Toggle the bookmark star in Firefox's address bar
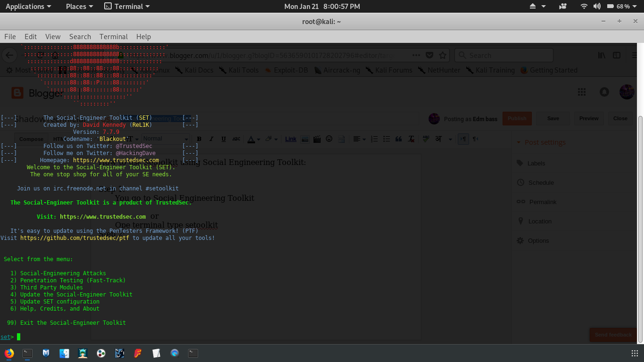Image resolution: width=644 pixels, height=362 pixels. click(x=442, y=55)
